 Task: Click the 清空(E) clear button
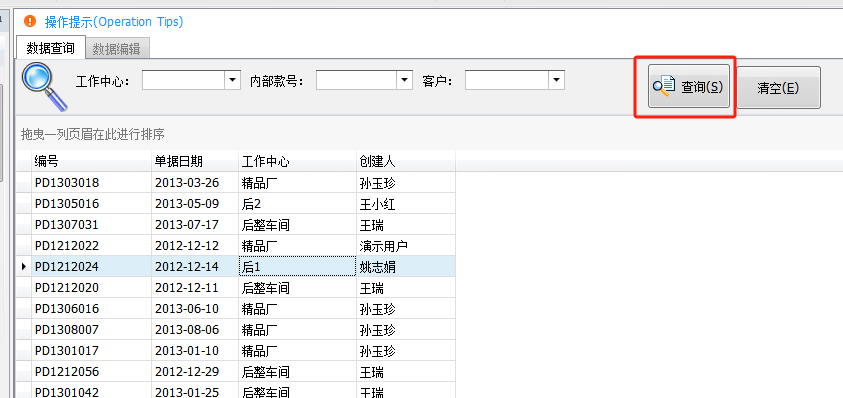(778, 88)
